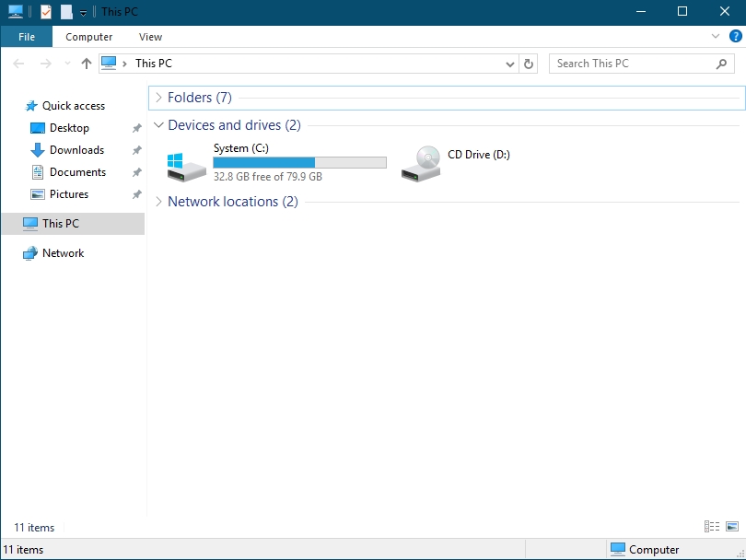This screenshot has height=560, width=746.
Task: Click the computer icon in address bar
Action: 109,63
